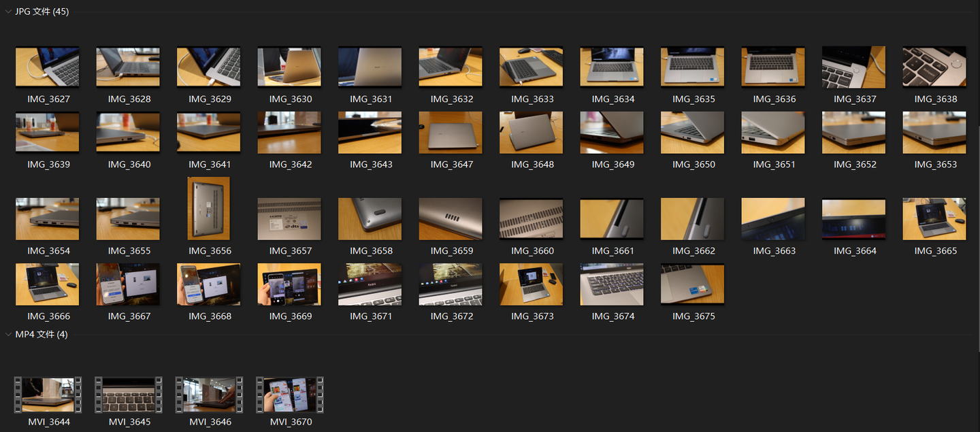This screenshot has height=432, width=980.
Task: Select the IMG_3658 thumbnail
Action: (x=370, y=218)
